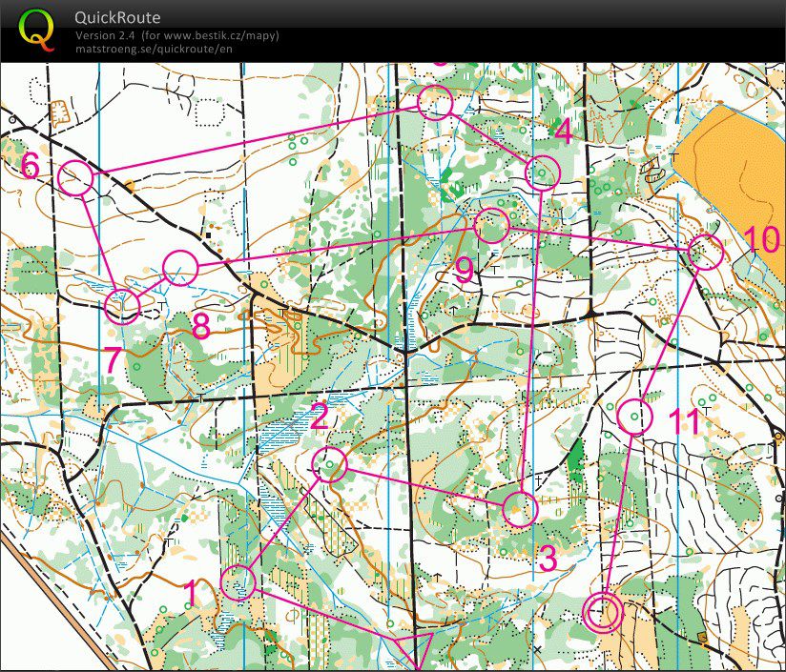786x672 pixels.
Task: Click the magenta number 10 label
Action: click(x=761, y=239)
